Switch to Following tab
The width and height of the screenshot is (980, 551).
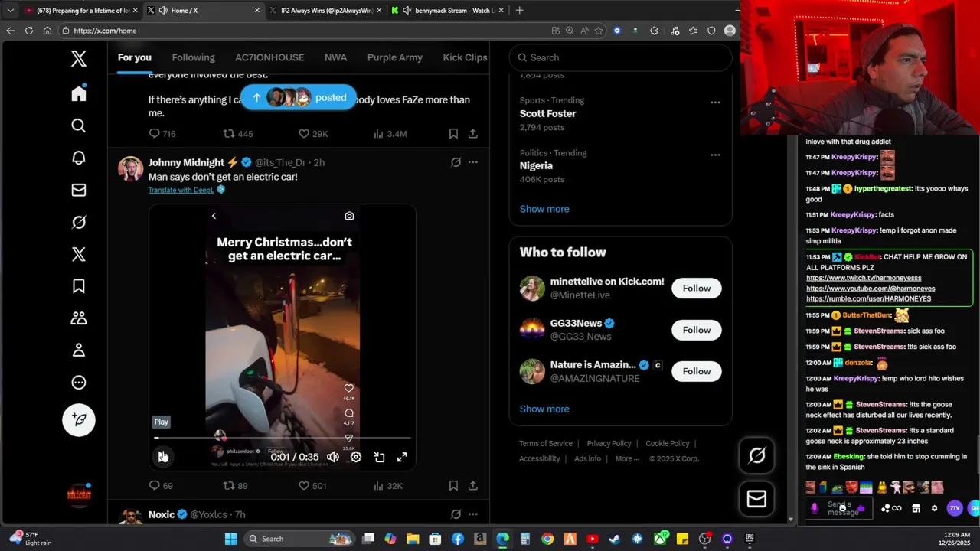[193, 57]
